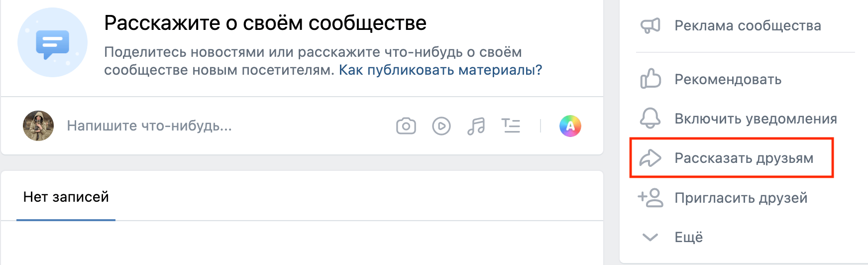Click the rainbow poster A icon

tap(570, 126)
